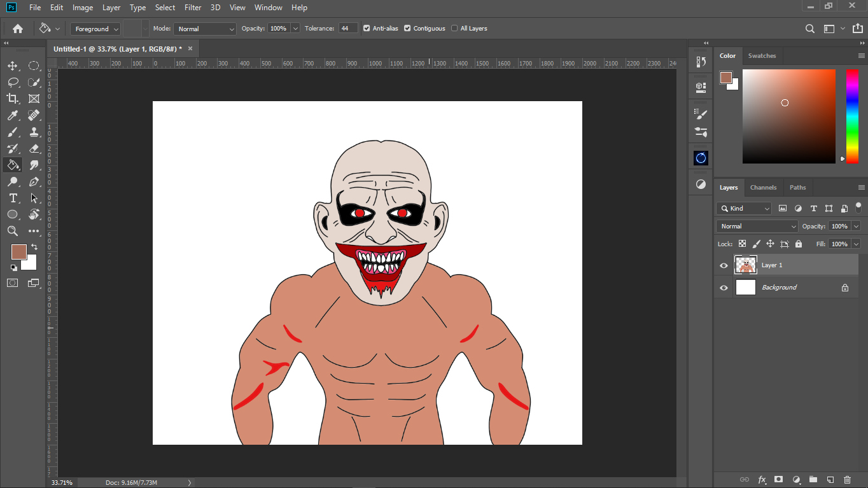Viewport: 868px width, 488px height.
Task: Click the Tolerance value field
Action: [x=348, y=29]
